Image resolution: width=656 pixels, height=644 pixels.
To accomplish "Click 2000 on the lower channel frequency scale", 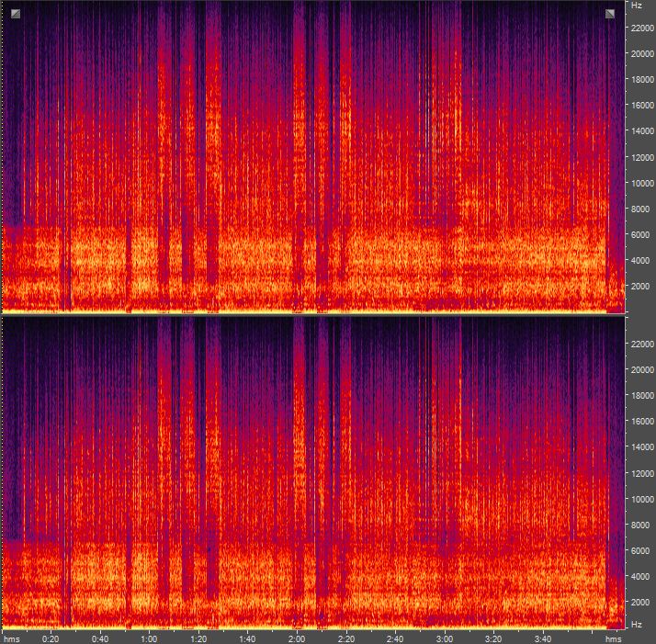I will pos(640,602).
